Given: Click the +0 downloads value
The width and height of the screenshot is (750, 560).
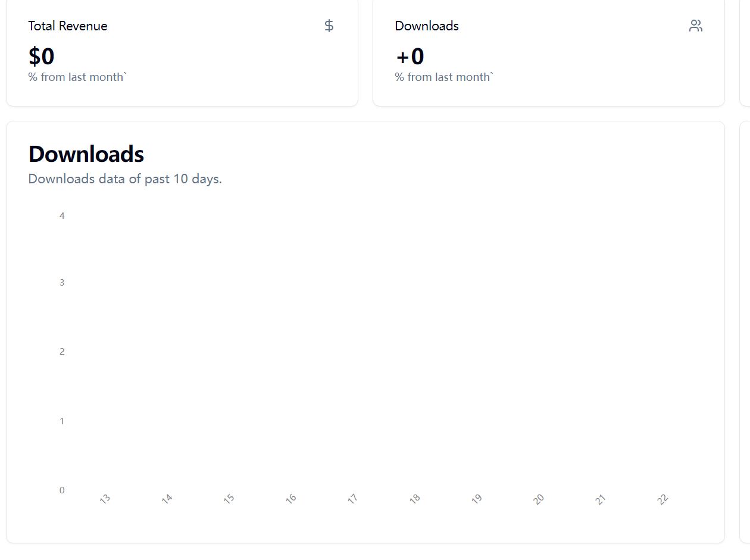Looking at the screenshot, I should click(410, 57).
